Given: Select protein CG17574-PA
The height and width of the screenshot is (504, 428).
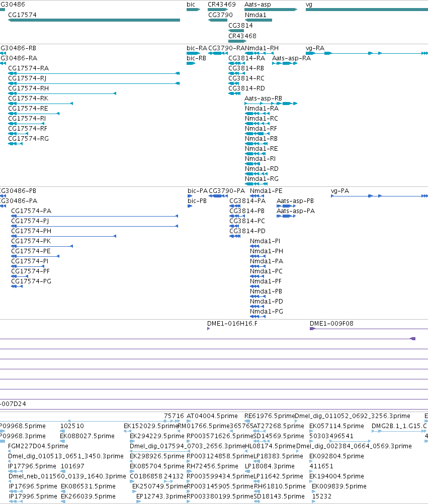Looking at the screenshot, I should [x=31, y=211].
